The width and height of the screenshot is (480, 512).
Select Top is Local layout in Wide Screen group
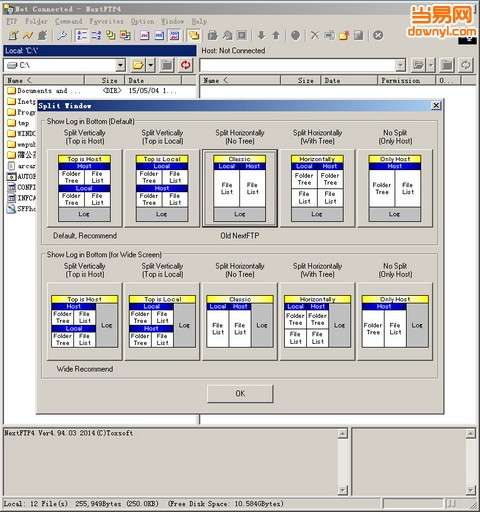click(162, 322)
